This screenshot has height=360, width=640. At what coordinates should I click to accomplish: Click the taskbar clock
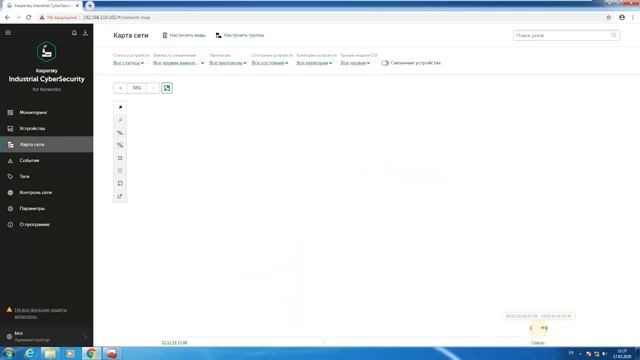pos(622,353)
